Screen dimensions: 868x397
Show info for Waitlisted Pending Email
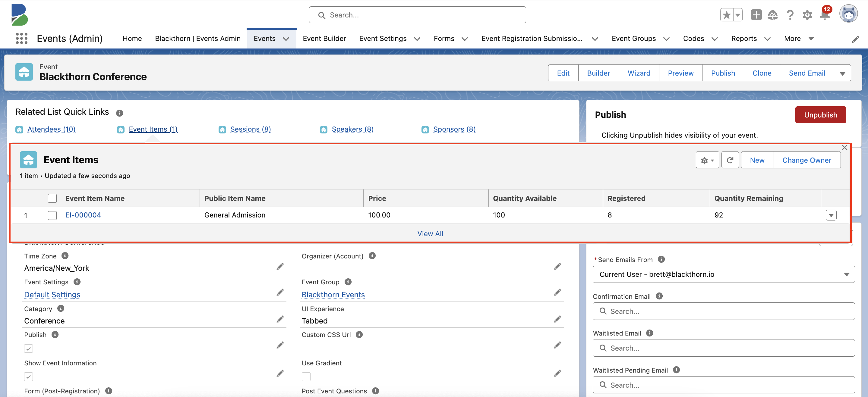pyautogui.click(x=676, y=370)
